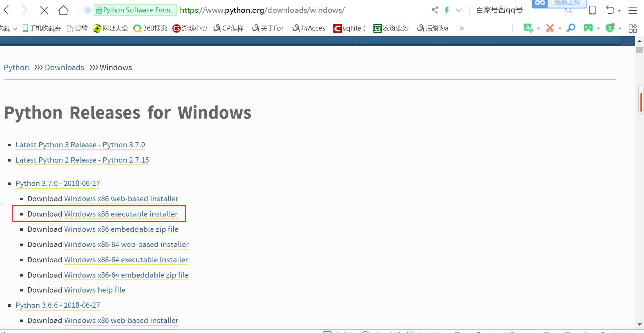
Task: Click the Downloads breadcrumb link
Action: 65,67
